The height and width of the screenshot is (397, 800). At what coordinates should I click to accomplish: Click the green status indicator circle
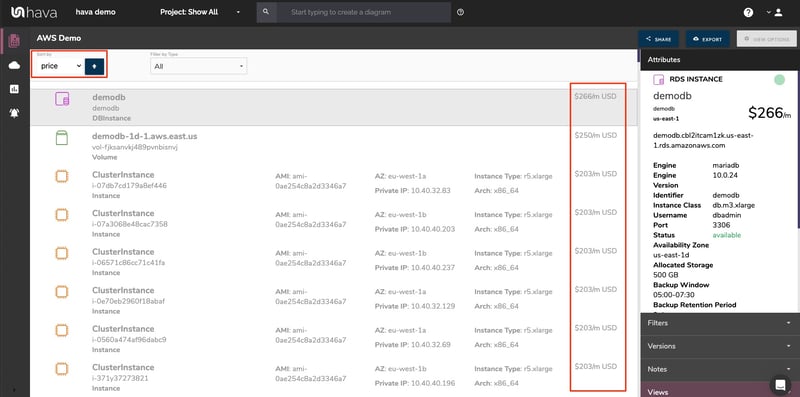(779, 80)
